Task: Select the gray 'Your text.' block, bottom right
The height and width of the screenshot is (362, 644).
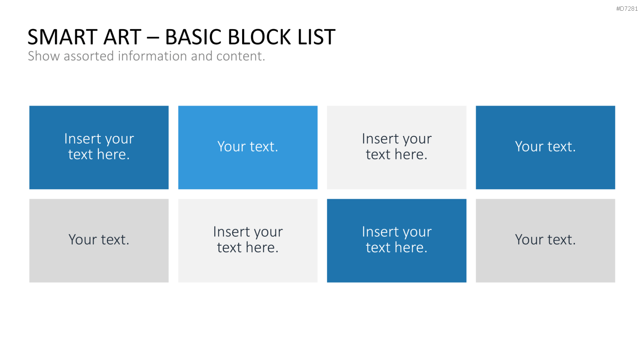Action: (x=545, y=240)
